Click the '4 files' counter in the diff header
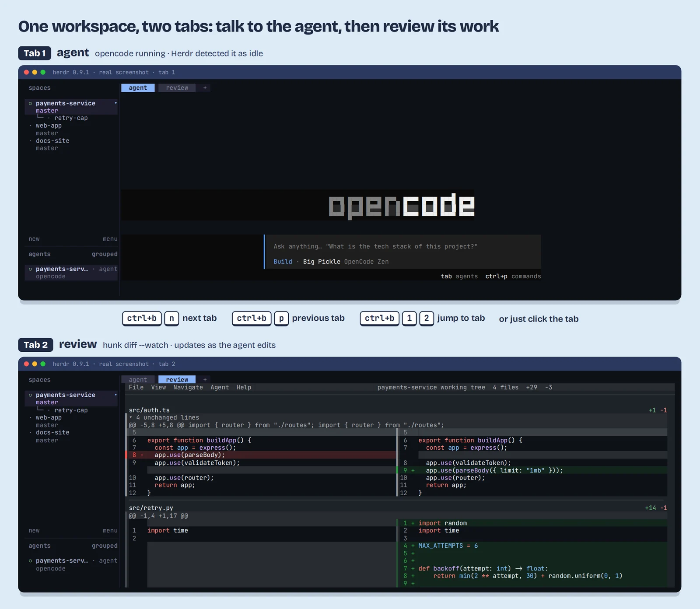This screenshot has width=700, height=609. pyautogui.click(x=505, y=387)
